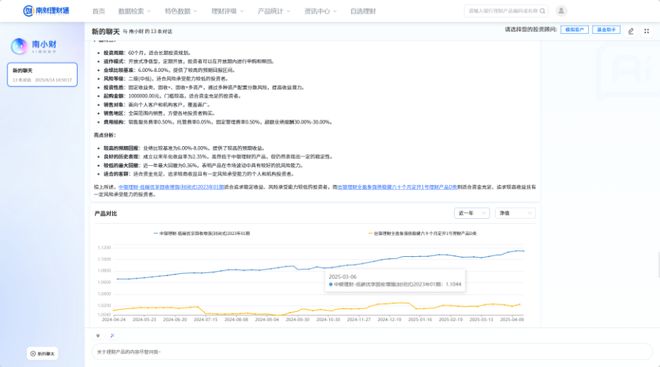Click the 新的聊天 button at sidebar bottom
Image resolution: width=660 pixels, height=367 pixels.
43,354
